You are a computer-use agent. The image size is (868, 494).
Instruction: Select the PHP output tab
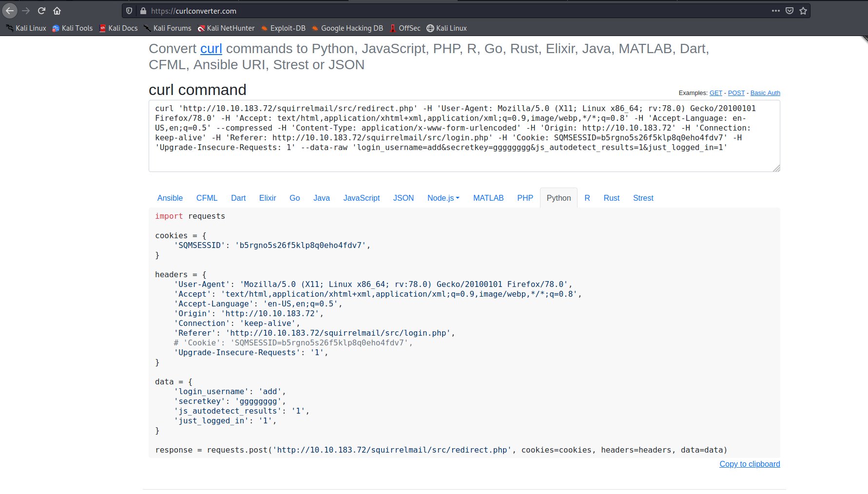[525, 198]
